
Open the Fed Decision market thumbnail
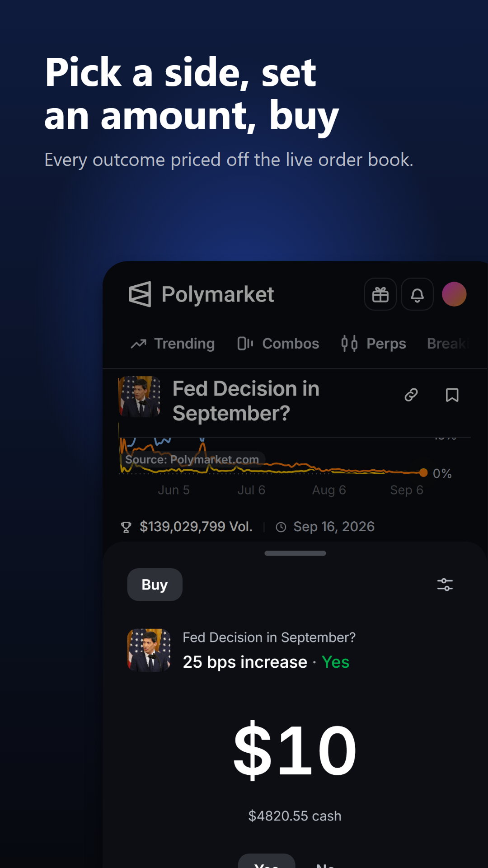coord(139,396)
